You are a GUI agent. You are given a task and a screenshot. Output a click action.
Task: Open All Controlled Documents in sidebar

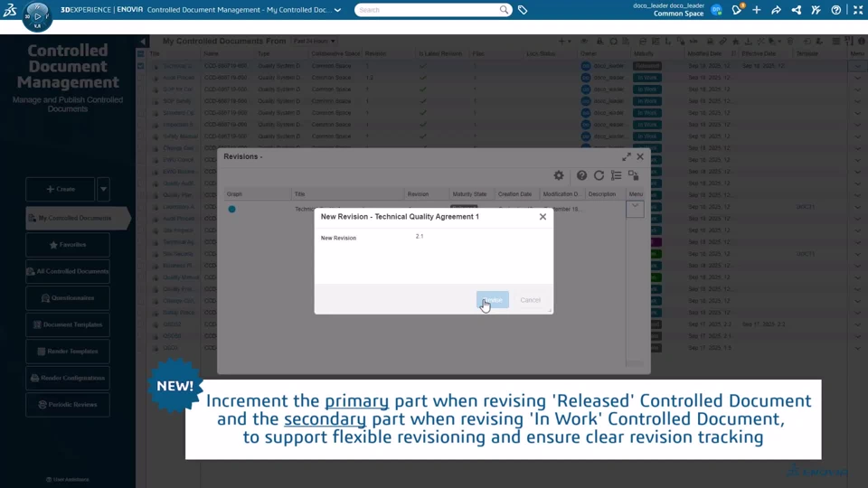[68, 271]
